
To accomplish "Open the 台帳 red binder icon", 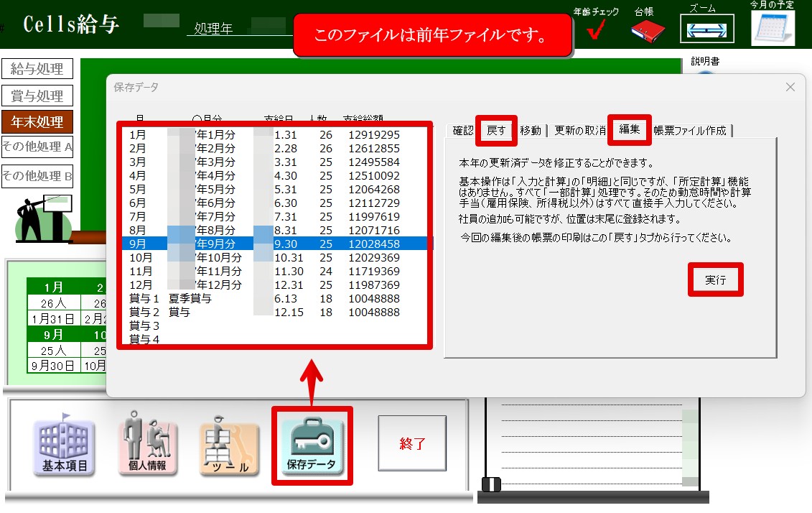I will (x=648, y=31).
